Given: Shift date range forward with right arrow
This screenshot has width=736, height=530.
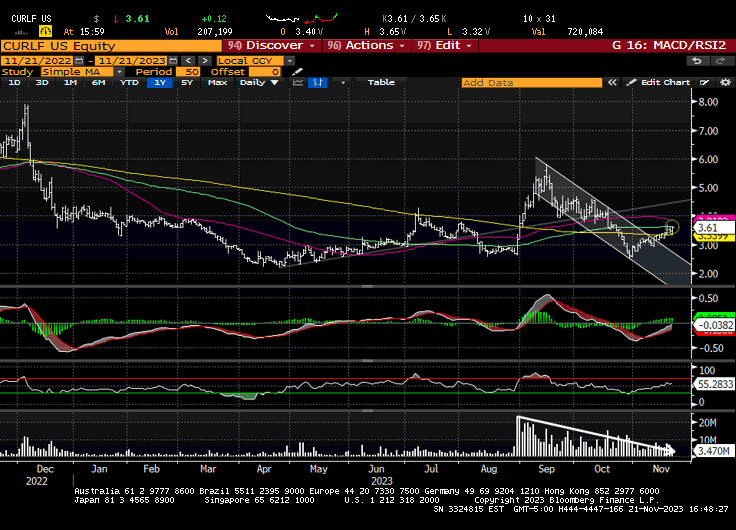Looking at the screenshot, I should pyautogui.click(x=205, y=61).
